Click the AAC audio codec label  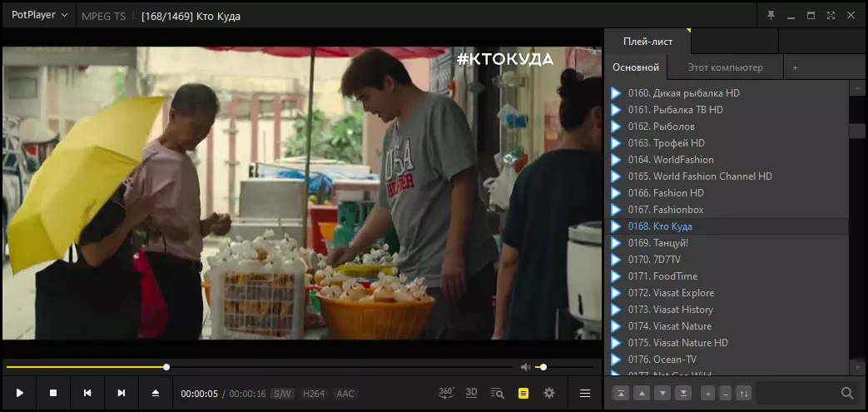tap(345, 394)
